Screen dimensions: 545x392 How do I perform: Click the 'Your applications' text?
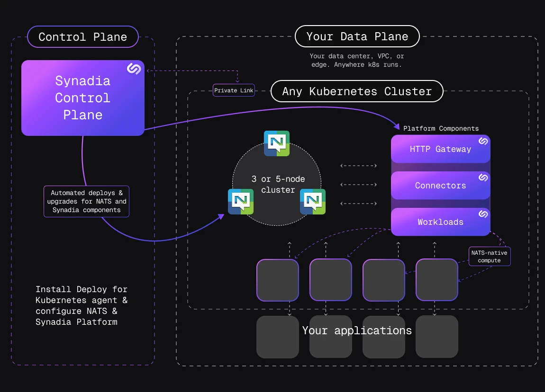(357, 330)
